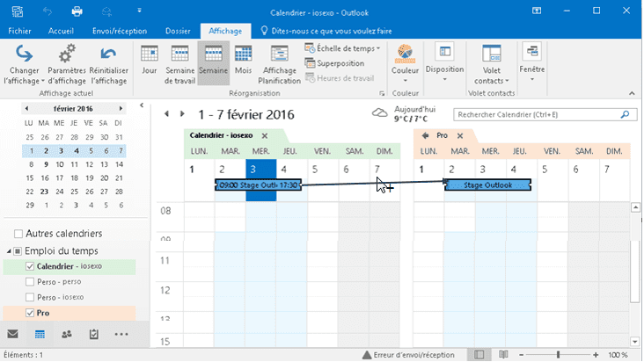644x362 pixels.
Task: Select Stage Outlook event in Pro calendar
Action: [x=488, y=185]
